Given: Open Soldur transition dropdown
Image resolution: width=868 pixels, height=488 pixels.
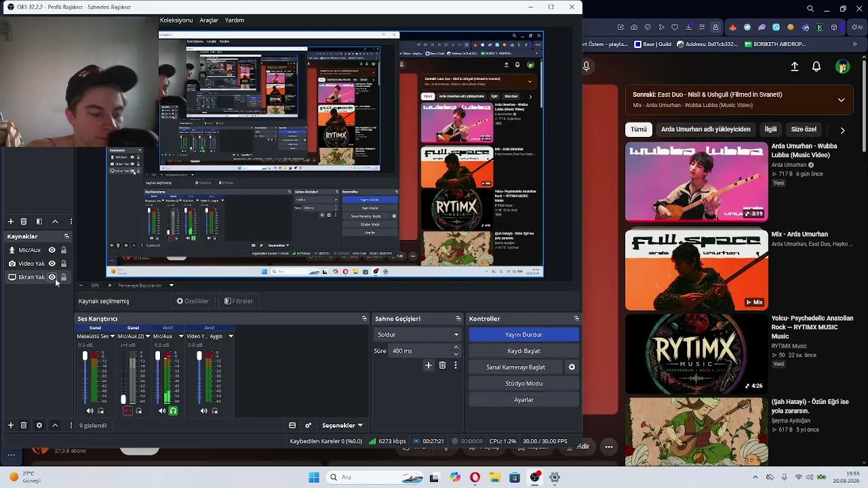Looking at the screenshot, I should click(418, 335).
